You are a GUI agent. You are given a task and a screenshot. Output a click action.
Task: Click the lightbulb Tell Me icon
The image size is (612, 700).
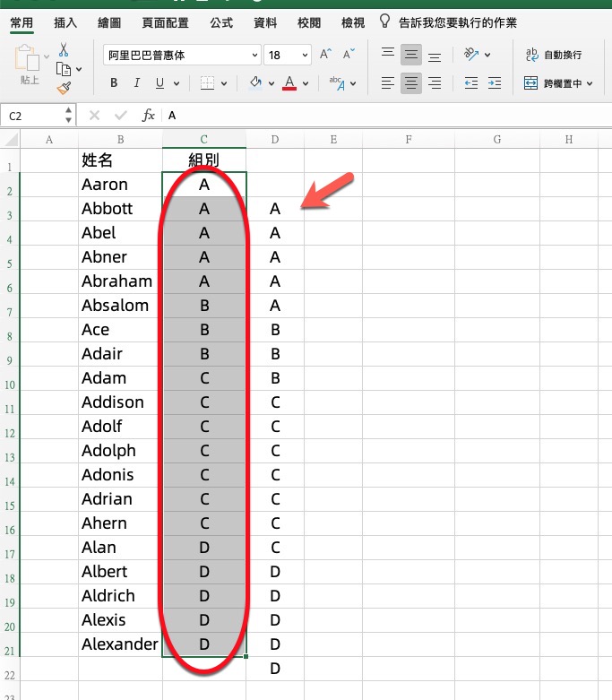[384, 21]
